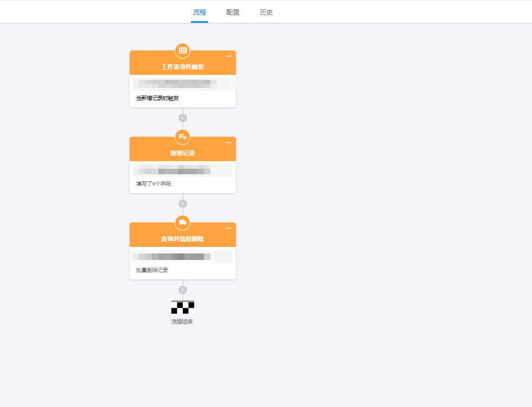Add a node before 流程结束
Viewport: 532px width, 407px height.
pyautogui.click(x=183, y=290)
